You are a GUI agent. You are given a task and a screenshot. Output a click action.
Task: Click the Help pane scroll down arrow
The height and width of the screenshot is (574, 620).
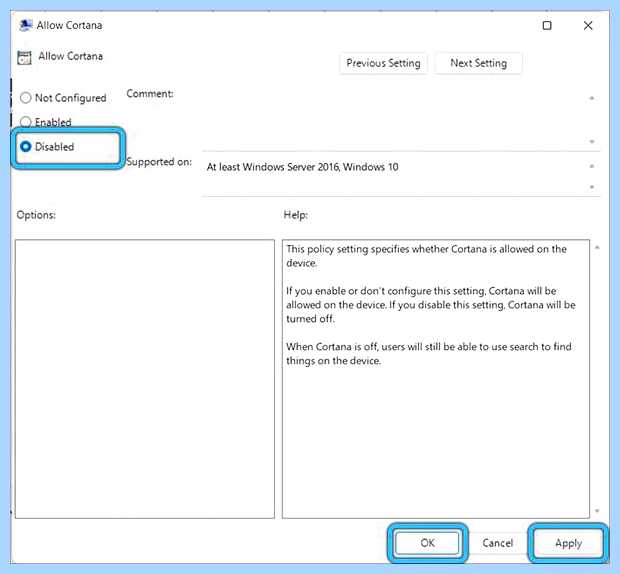(x=597, y=511)
